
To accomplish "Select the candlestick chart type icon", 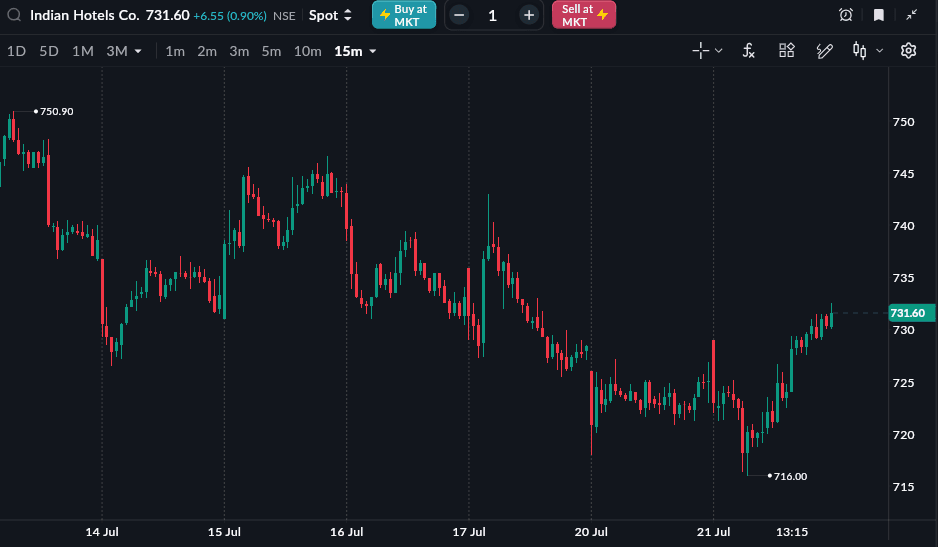I will pos(860,51).
